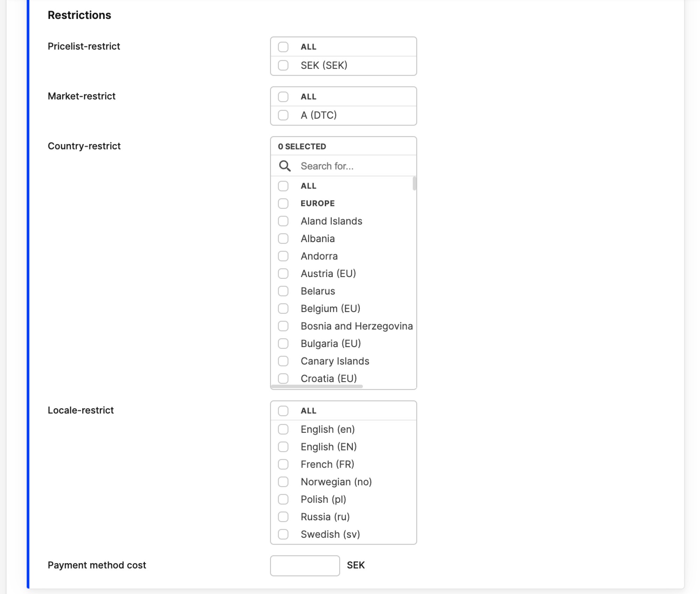Click the ALL checkbox in Market-restrict
700x594 pixels.
283,96
